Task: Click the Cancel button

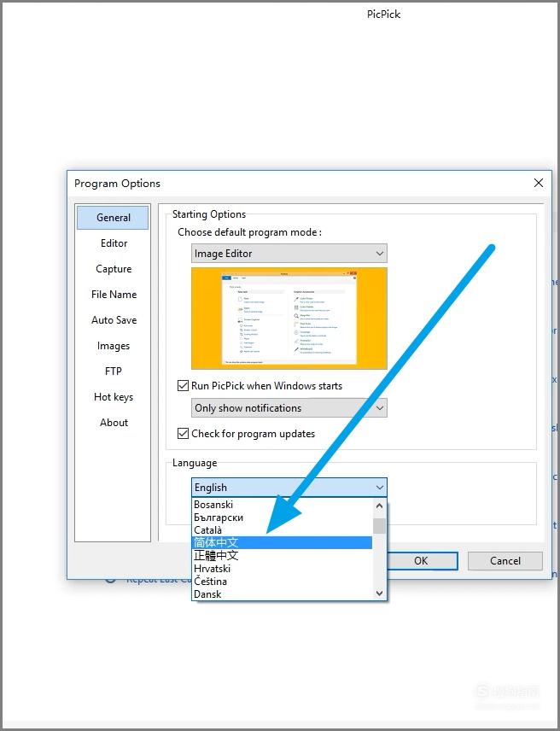Action: tap(505, 561)
